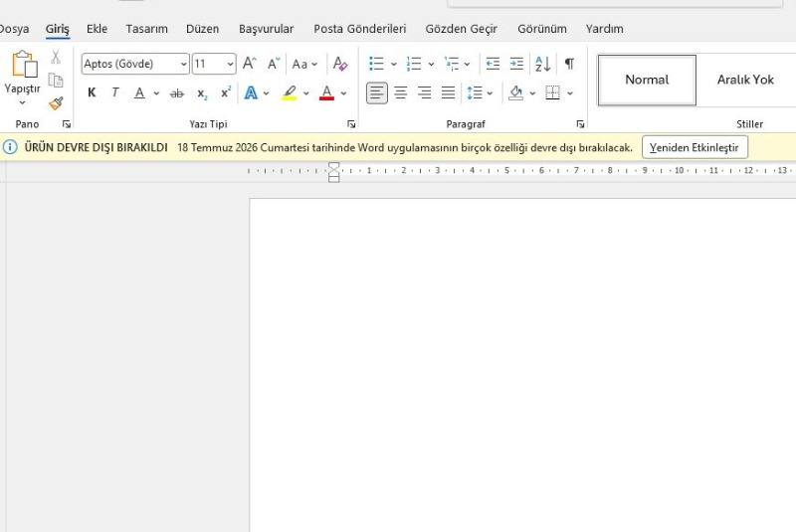This screenshot has width=796, height=532.
Task: Click the info icon on the yellow notification bar
Action: point(10,147)
